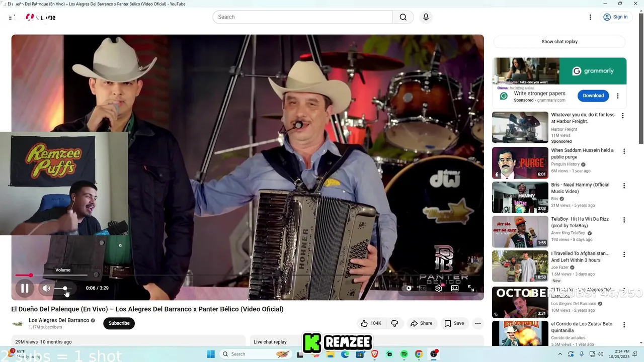Open I Travelled To Afghanistan video title
Screen dimensions: 644x362
click(580, 257)
